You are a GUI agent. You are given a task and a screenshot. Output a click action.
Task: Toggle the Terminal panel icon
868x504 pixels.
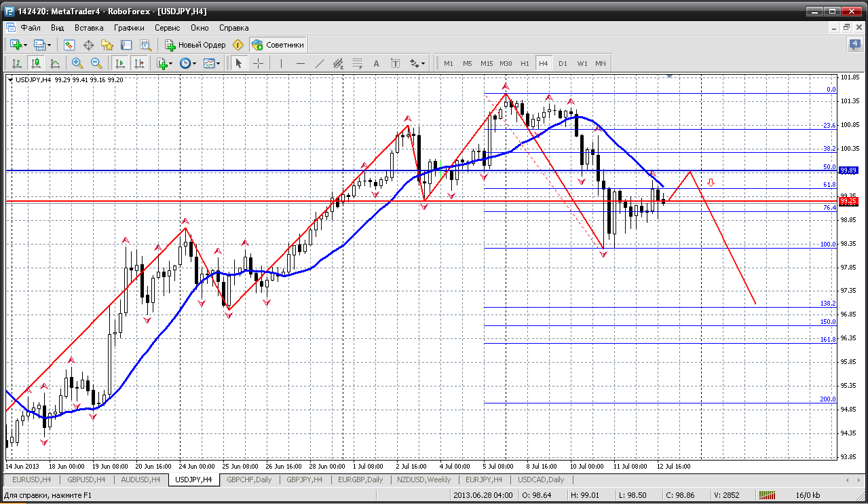(x=126, y=45)
